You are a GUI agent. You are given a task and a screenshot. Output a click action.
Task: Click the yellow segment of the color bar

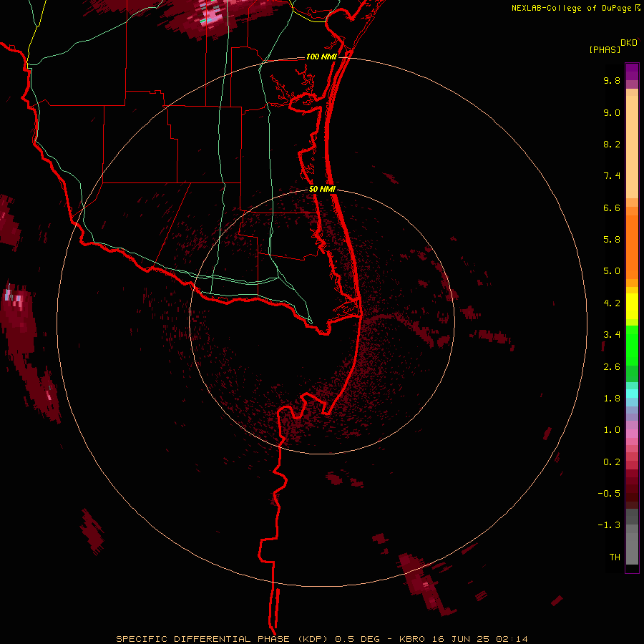(x=632, y=306)
